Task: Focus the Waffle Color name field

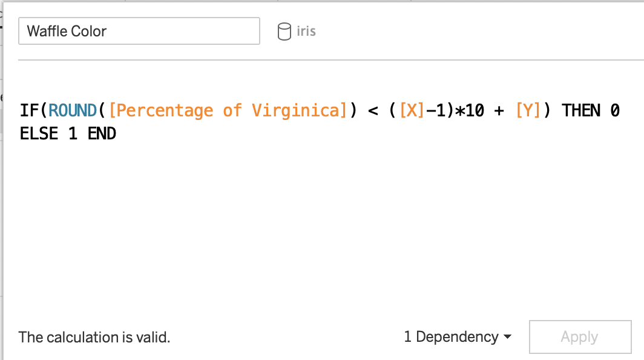Action: coord(139,31)
